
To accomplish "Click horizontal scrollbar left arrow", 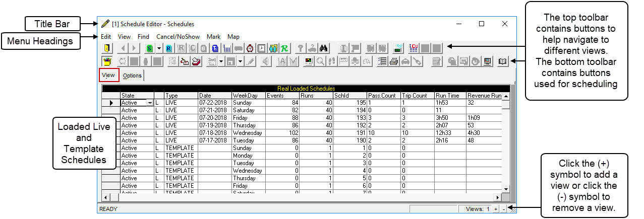I will [x=106, y=197].
